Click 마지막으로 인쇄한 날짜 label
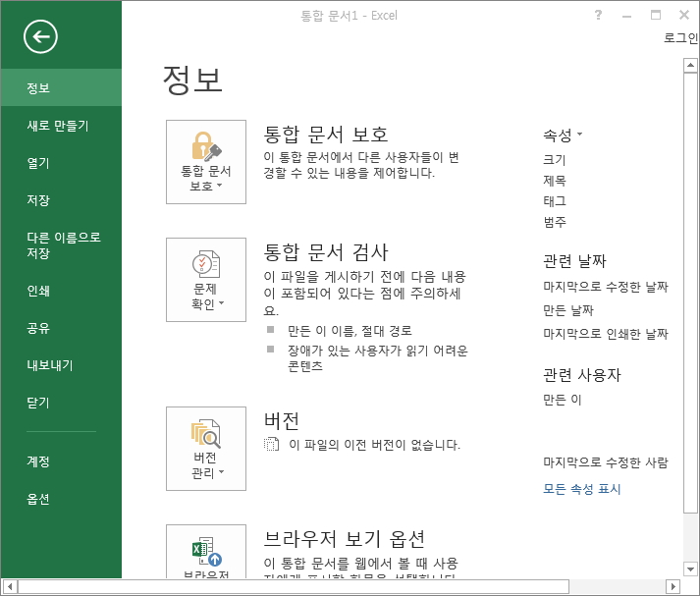The width and height of the screenshot is (700, 596). (x=606, y=334)
